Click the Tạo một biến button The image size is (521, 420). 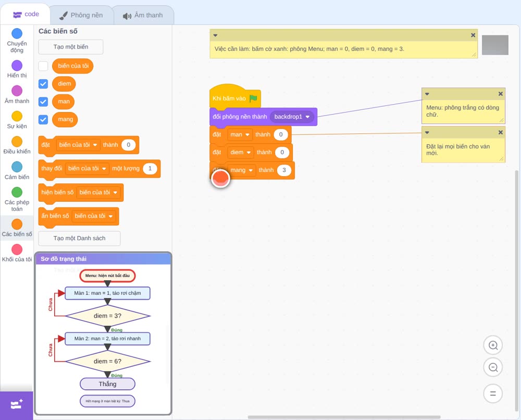71,47
